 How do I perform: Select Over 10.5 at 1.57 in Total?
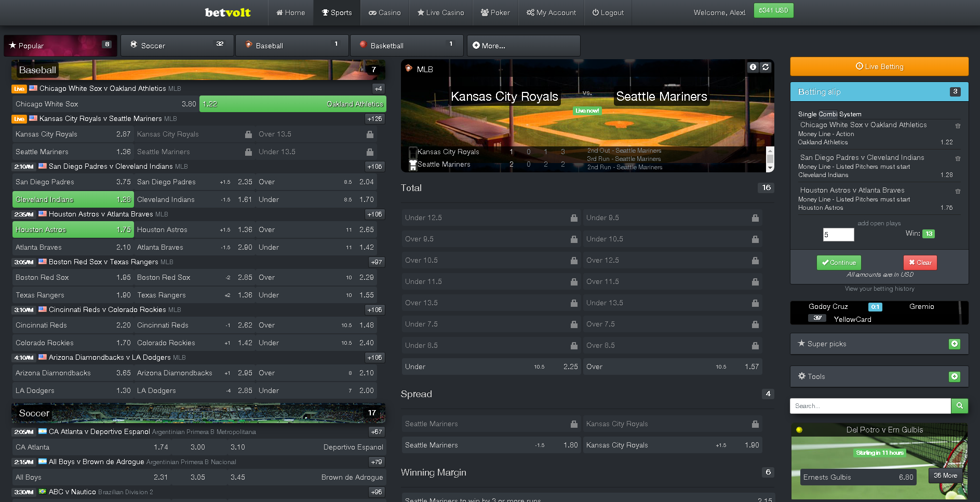[673, 367]
